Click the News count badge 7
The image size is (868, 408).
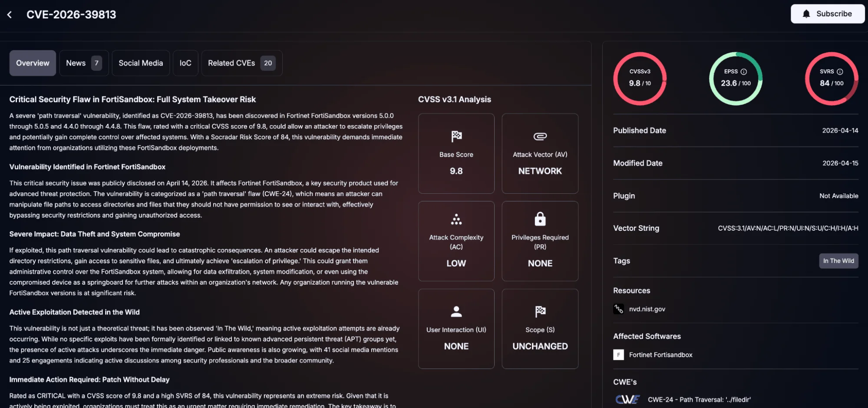point(96,63)
